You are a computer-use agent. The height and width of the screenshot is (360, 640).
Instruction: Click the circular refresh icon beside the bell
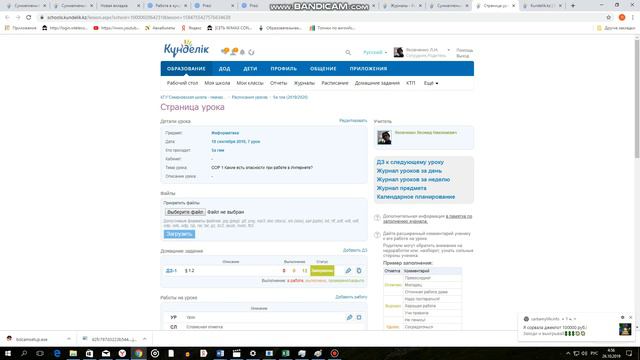(x=251, y=52)
